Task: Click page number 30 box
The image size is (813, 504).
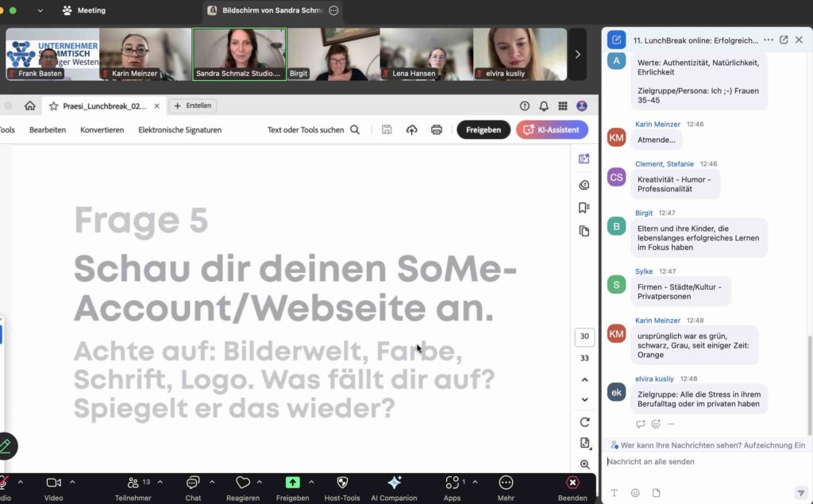Action: pyautogui.click(x=584, y=336)
